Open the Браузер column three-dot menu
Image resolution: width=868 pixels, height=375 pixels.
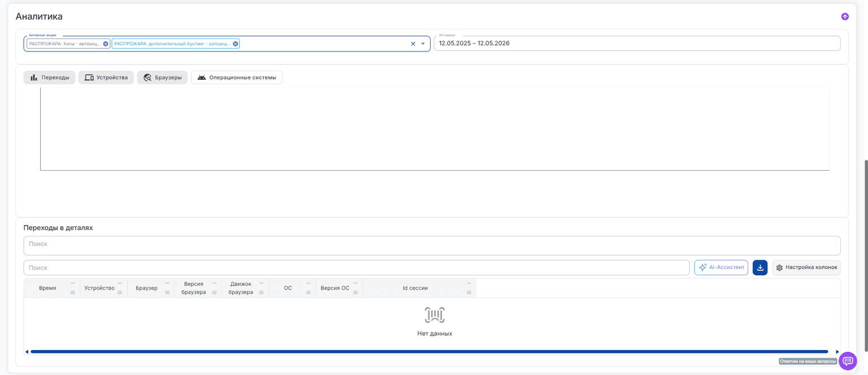click(x=167, y=283)
